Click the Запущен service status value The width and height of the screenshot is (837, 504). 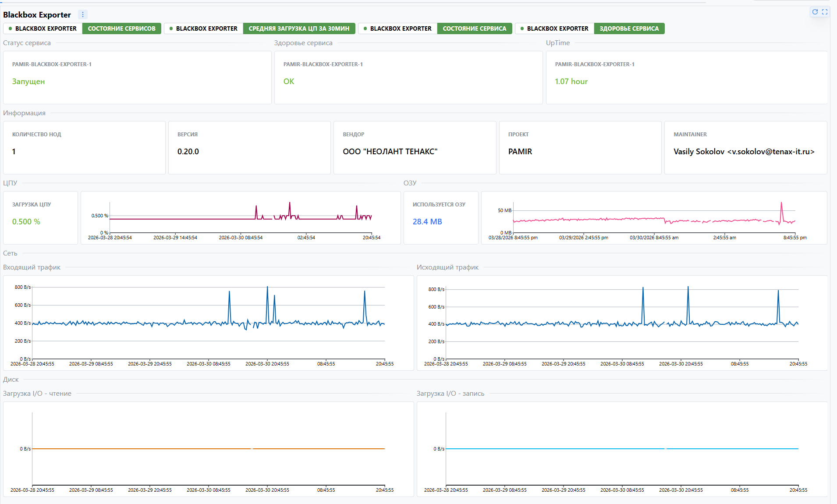pos(28,82)
